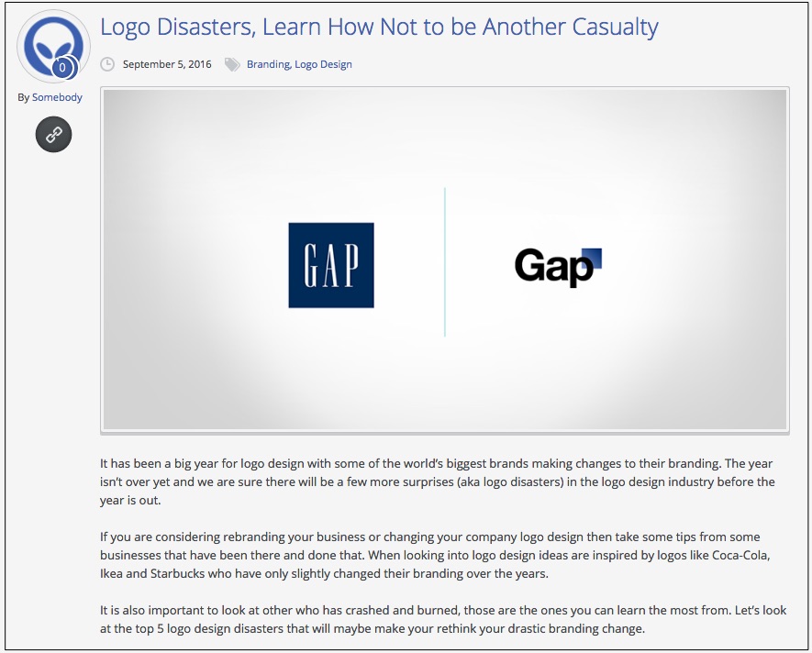This screenshot has width=812, height=653.
Task: Click the paragraph starting "It has been a big year"
Action: click(438, 481)
